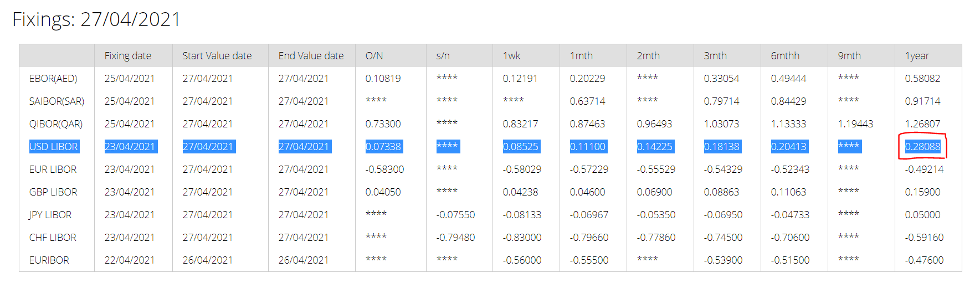Click EUR LIBOR 2mth value -0.55529

(x=656, y=169)
